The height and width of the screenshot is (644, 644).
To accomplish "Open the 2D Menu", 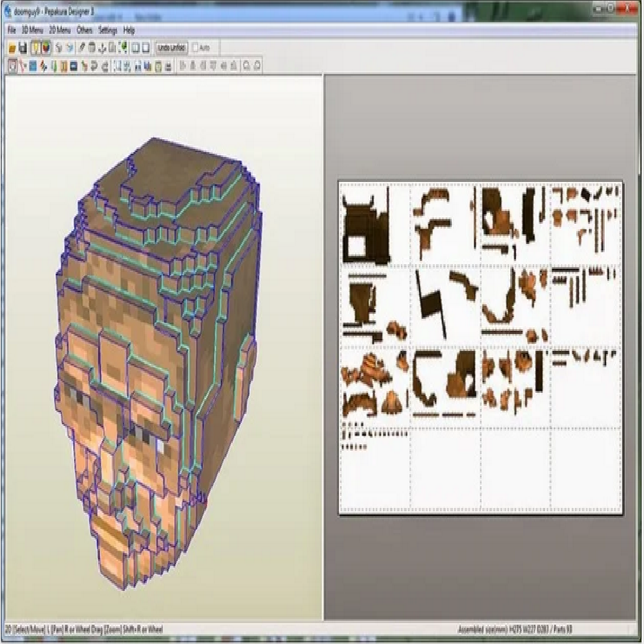I will (60, 31).
